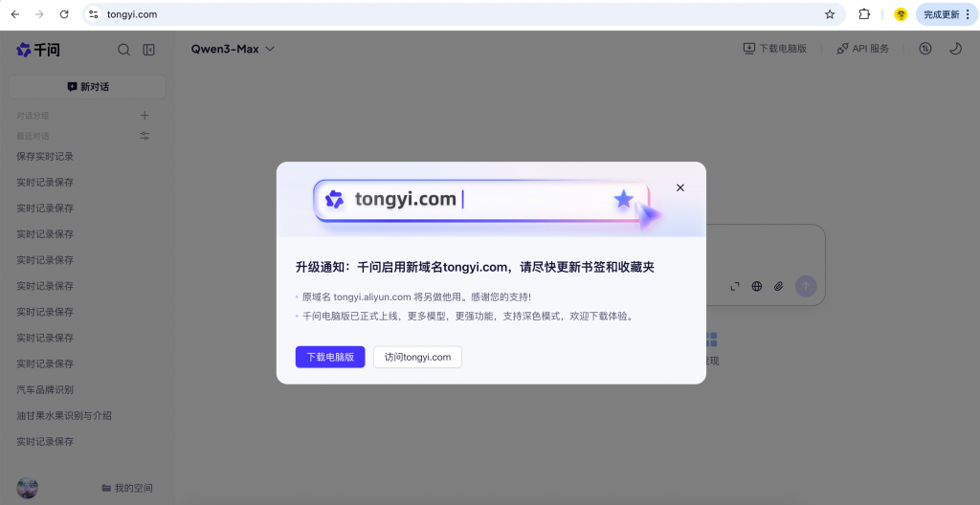Click the translate icon in top bar
The height and width of the screenshot is (505, 980).
tap(924, 49)
